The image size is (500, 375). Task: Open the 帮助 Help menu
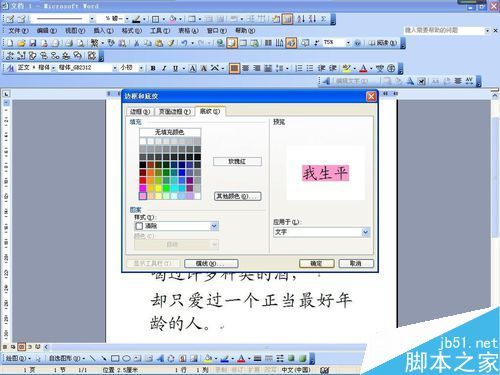pos(245,31)
